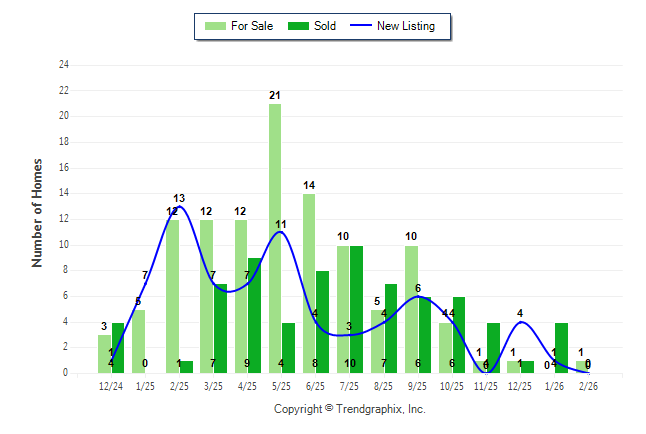Click the New Listing point at 12/25
This screenshot has height=434, width=646.
tap(520, 322)
